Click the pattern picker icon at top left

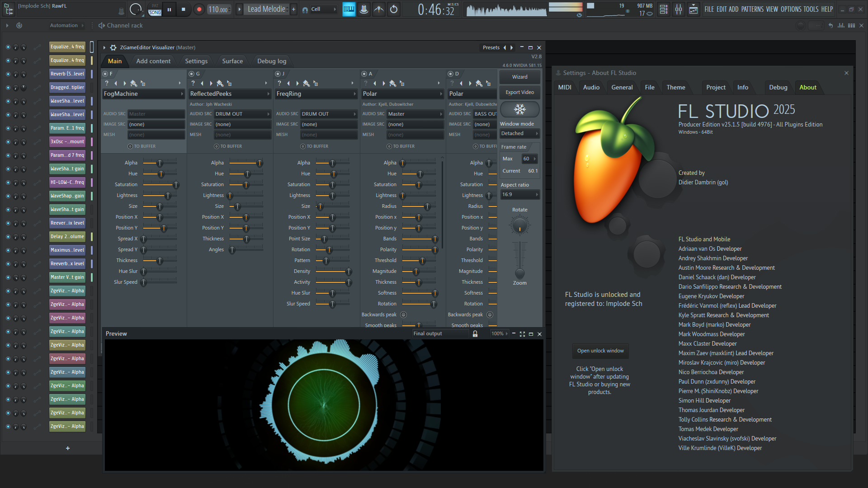click(x=9, y=9)
